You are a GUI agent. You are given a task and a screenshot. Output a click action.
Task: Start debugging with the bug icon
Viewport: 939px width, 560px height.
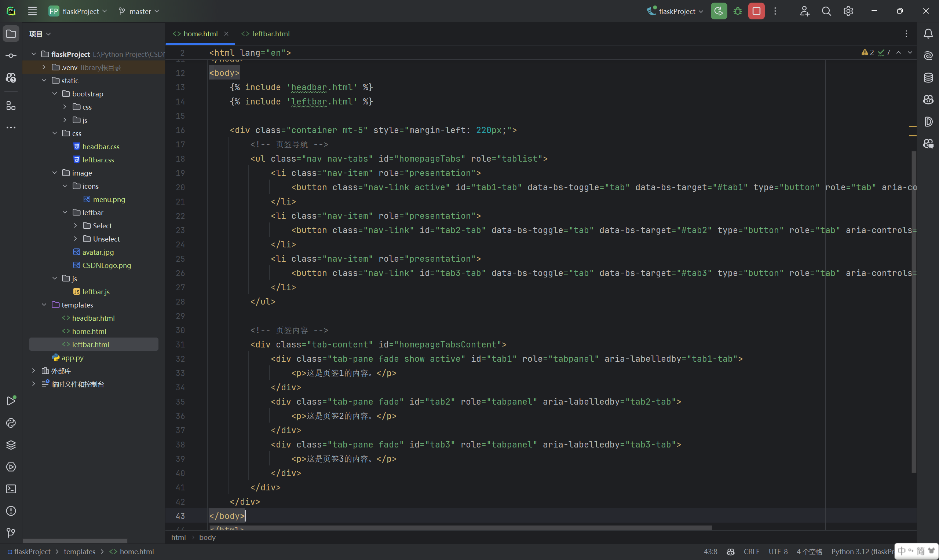click(738, 11)
